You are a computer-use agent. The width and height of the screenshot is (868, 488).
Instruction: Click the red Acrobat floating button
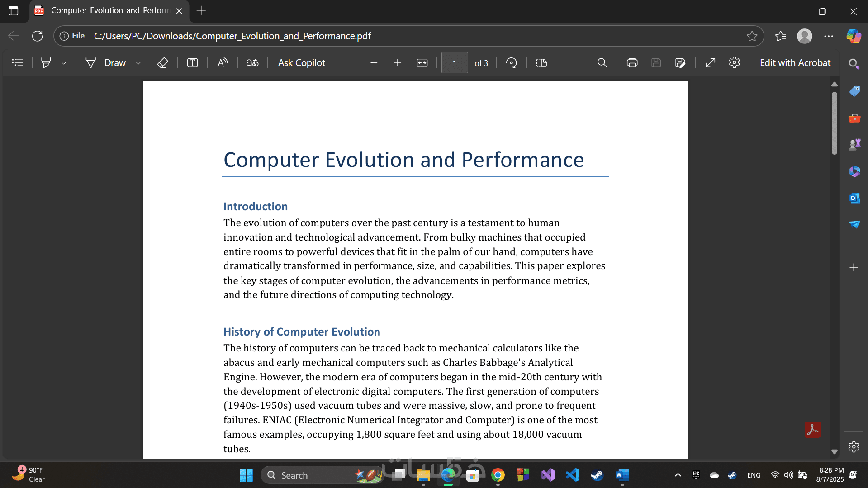pos(812,430)
